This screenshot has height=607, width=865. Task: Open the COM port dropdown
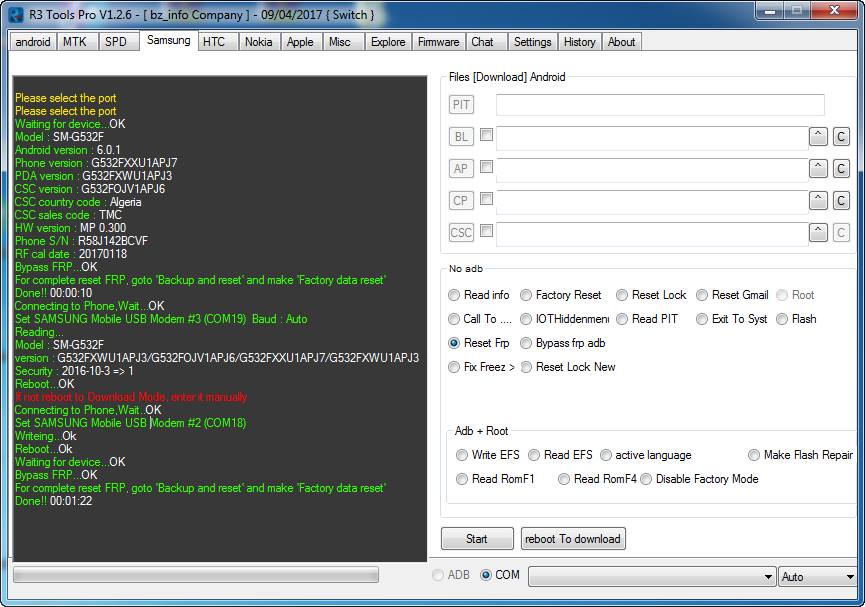[x=652, y=577]
